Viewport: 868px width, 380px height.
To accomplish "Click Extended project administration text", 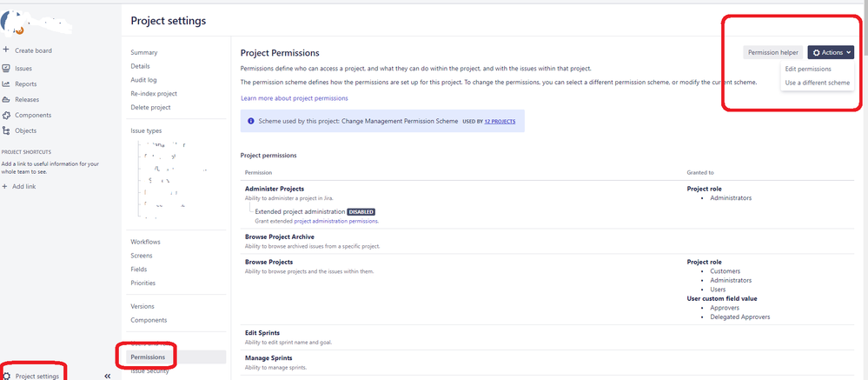I will point(300,211).
